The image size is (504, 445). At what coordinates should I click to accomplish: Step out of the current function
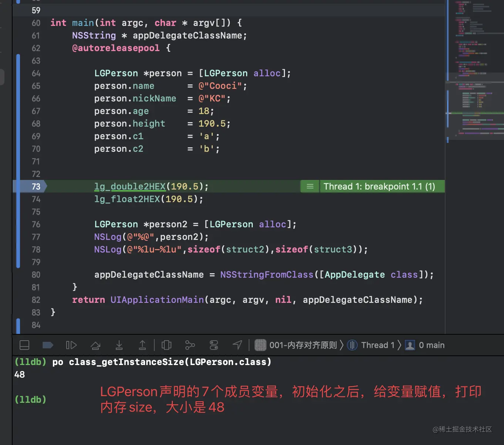(x=142, y=345)
